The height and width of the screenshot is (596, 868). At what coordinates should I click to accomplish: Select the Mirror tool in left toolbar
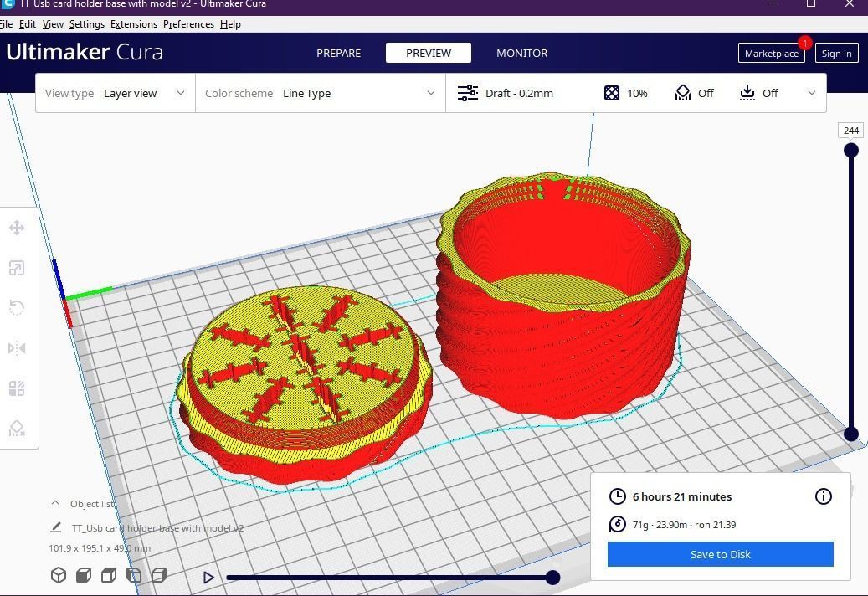[17, 348]
